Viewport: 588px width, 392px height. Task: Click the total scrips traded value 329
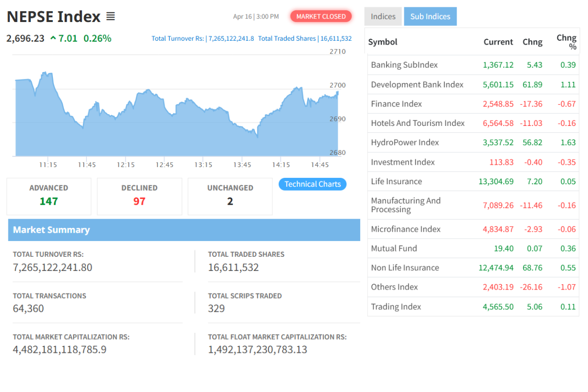217,309
